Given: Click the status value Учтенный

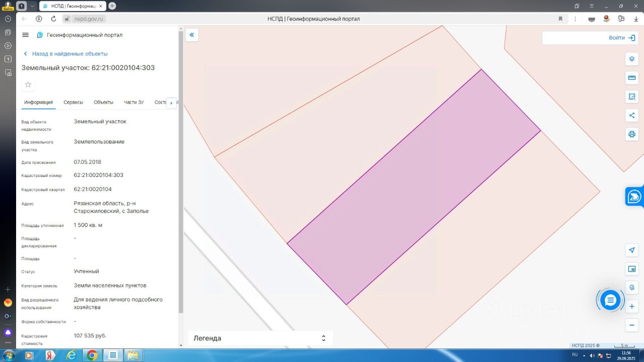Looking at the screenshot, I should (x=87, y=271).
